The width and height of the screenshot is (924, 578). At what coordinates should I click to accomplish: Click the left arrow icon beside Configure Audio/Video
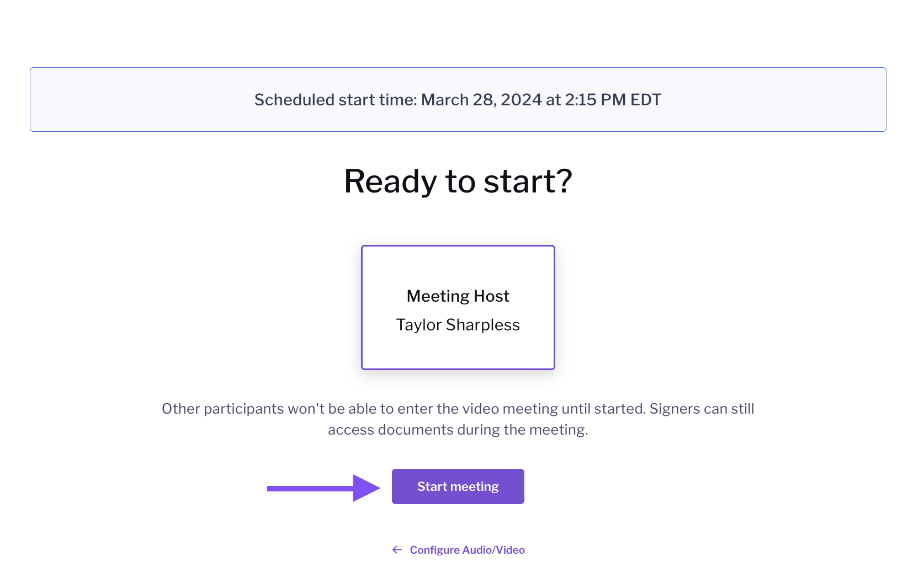click(x=397, y=550)
